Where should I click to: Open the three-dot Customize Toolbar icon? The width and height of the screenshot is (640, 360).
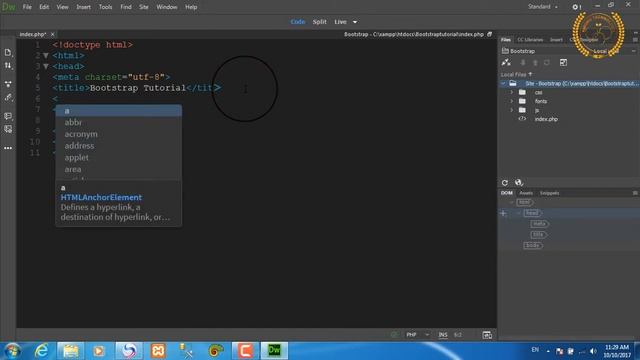[8, 148]
